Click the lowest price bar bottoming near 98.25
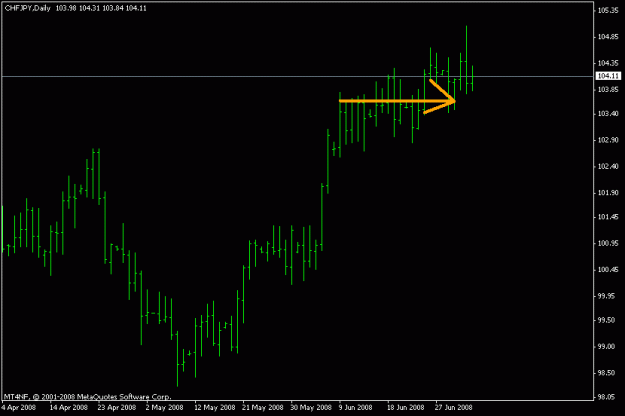The image size is (625, 416). [177, 359]
